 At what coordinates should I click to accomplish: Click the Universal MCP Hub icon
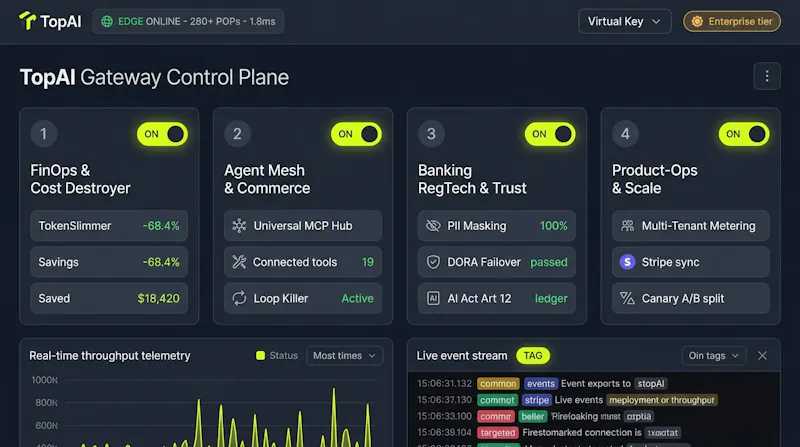point(239,226)
